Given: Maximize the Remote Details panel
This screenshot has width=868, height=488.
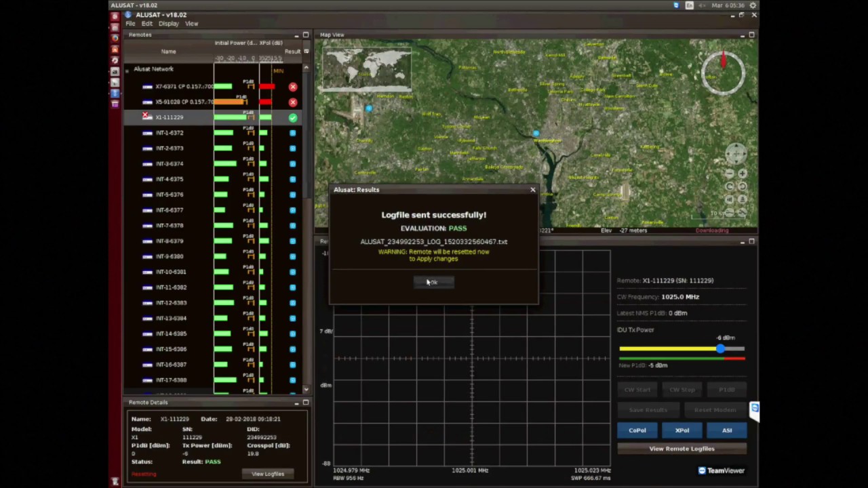Looking at the screenshot, I should [305, 403].
